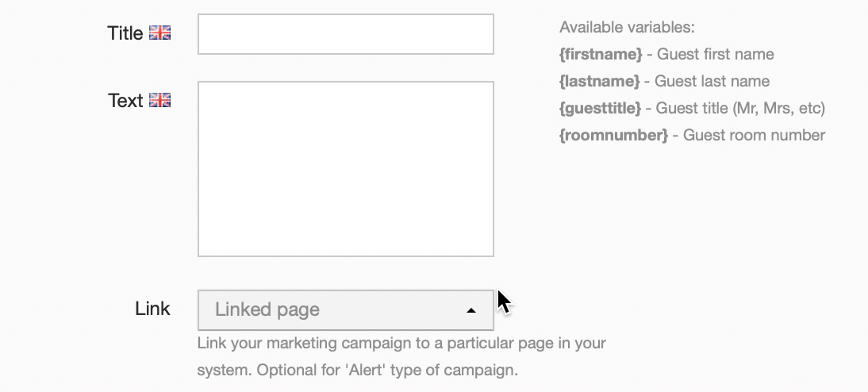The width and height of the screenshot is (868, 392).
Task: Click the {lastname} variable
Action: click(x=600, y=82)
